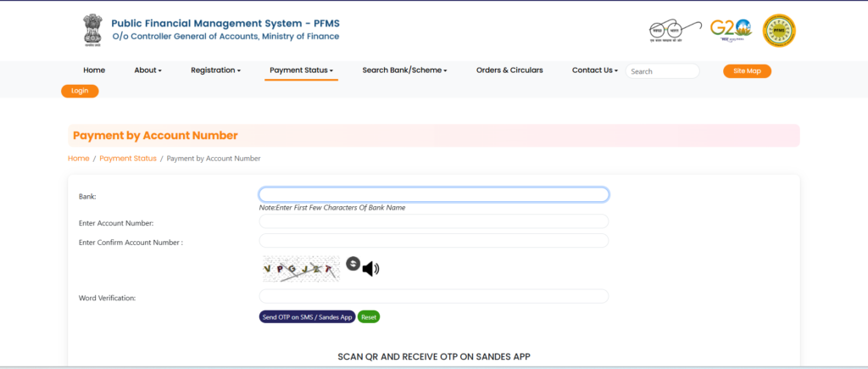Click the orange Login button
Viewport: 868px width, 369px height.
(80, 91)
